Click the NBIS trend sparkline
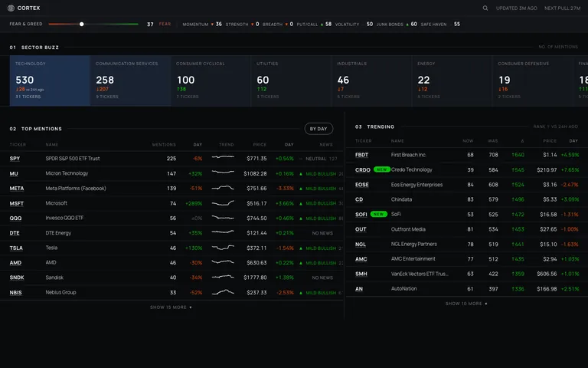 pos(223,292)
